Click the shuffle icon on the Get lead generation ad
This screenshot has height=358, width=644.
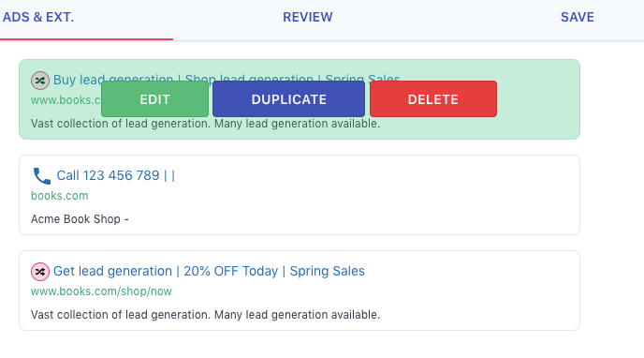click(x=40, y=272)
